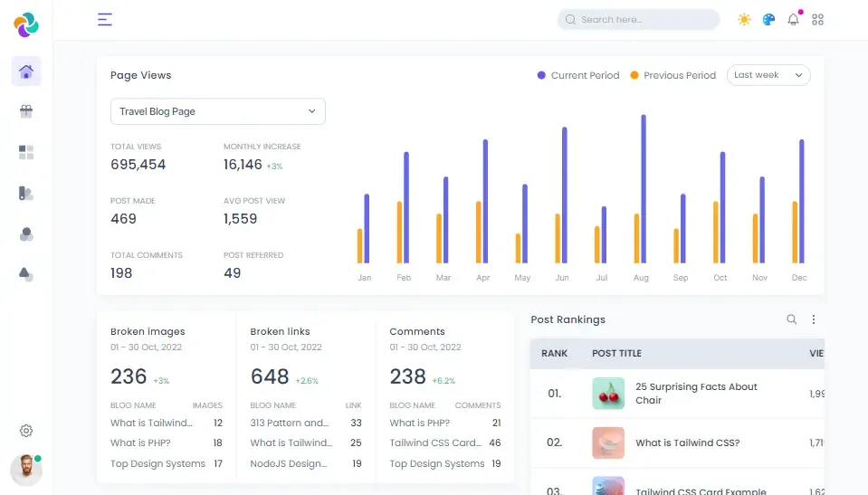Sort by the RANK column header
The image size is (868, 495).
tap(554, 353)
